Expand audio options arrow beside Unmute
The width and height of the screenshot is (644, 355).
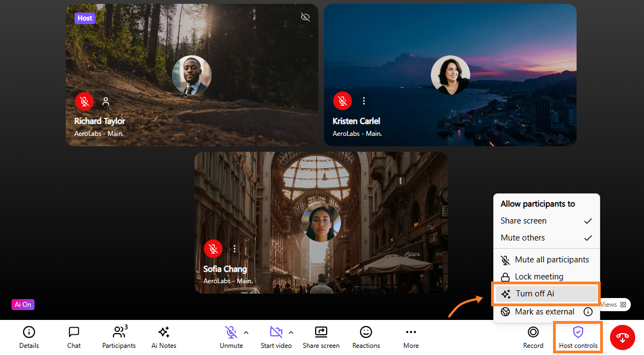click(246, 333)
